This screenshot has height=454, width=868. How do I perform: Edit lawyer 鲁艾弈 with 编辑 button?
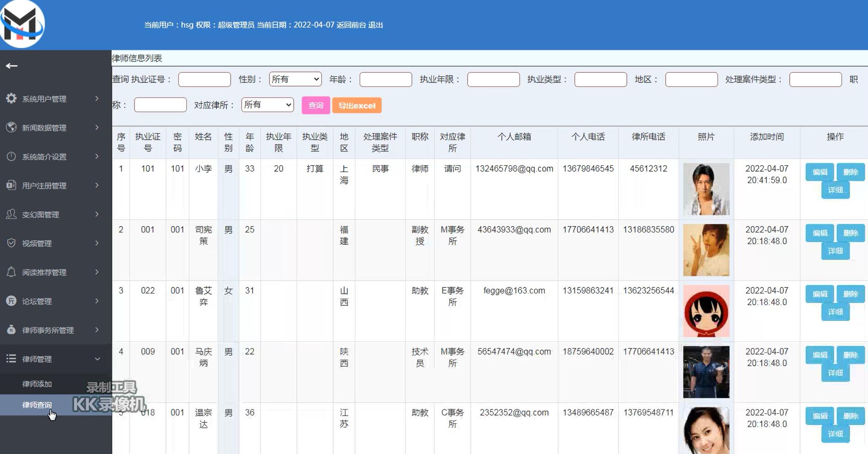click(x=819, y=294)
